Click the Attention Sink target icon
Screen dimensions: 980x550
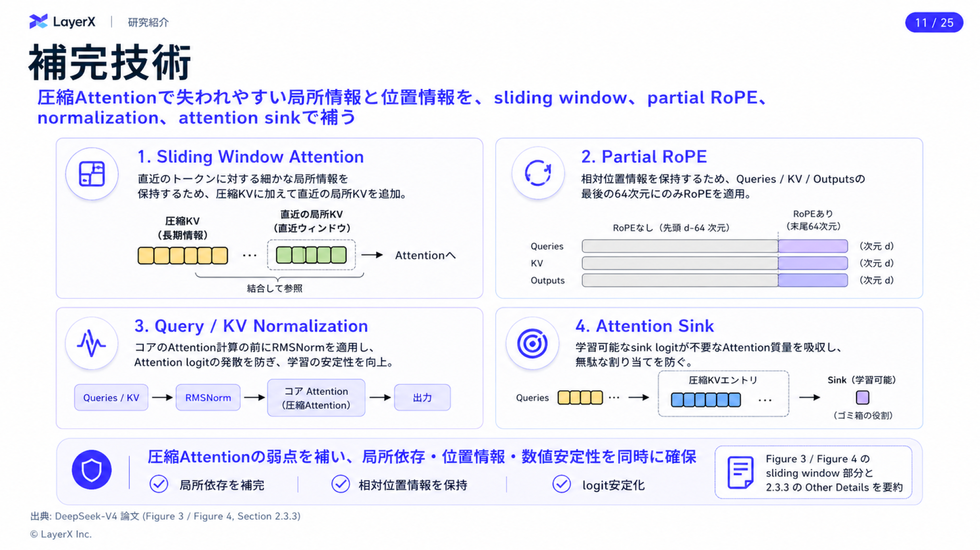tap(532, 343)
